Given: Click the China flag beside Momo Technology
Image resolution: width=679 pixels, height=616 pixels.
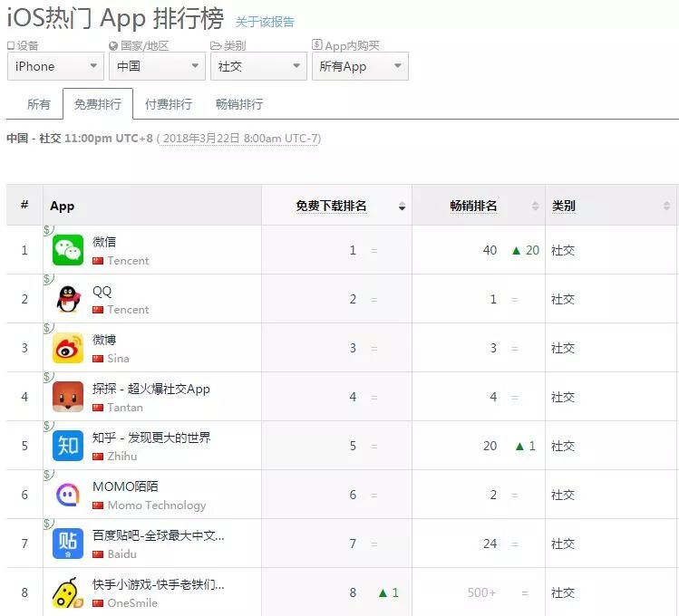Looking at the screenshot, I should [98, 505].
